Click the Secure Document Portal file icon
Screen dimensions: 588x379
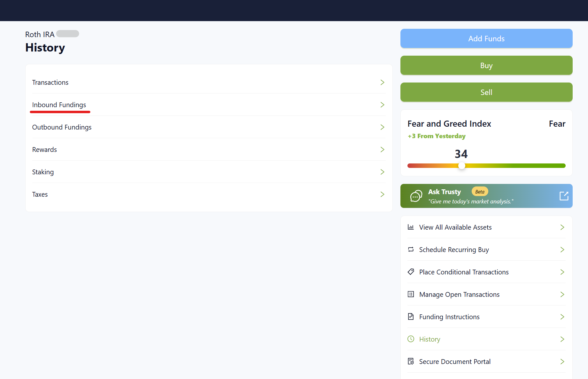pos(411,361)
